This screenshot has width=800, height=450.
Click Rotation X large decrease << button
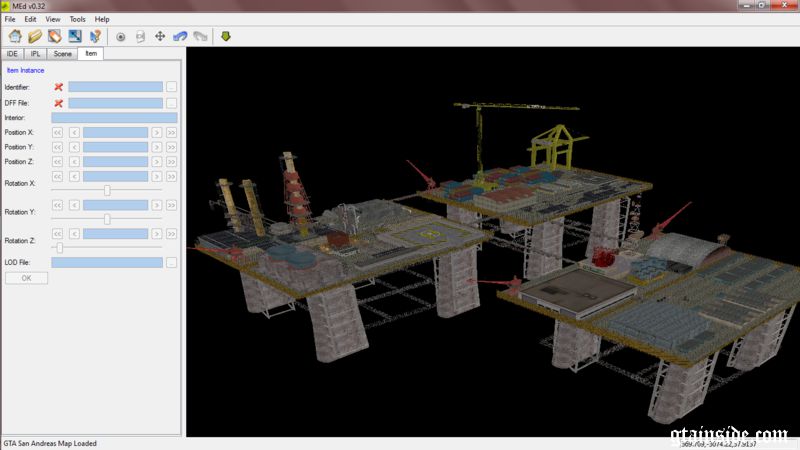point(57,177)
